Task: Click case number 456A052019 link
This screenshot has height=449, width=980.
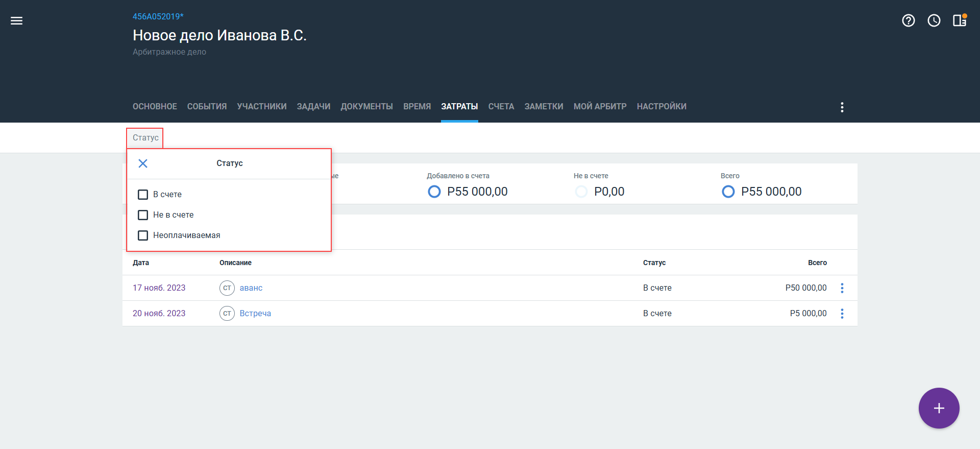Action: click(158, 17)
